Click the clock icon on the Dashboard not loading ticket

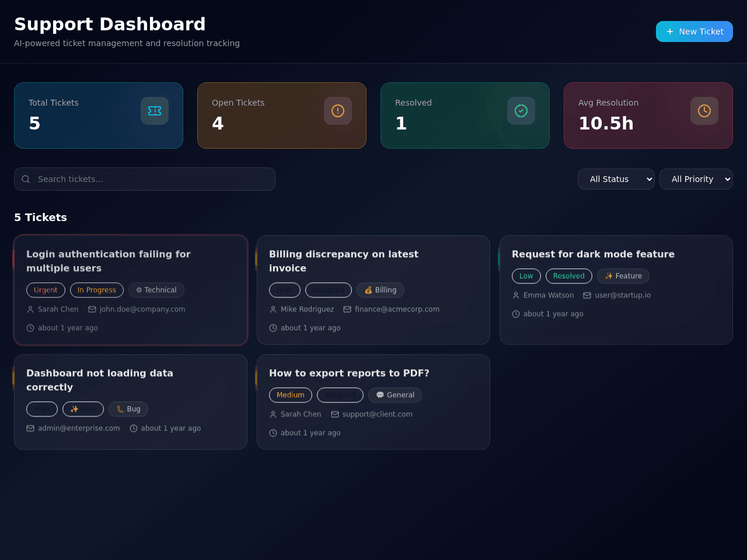(x=134, y=428)
